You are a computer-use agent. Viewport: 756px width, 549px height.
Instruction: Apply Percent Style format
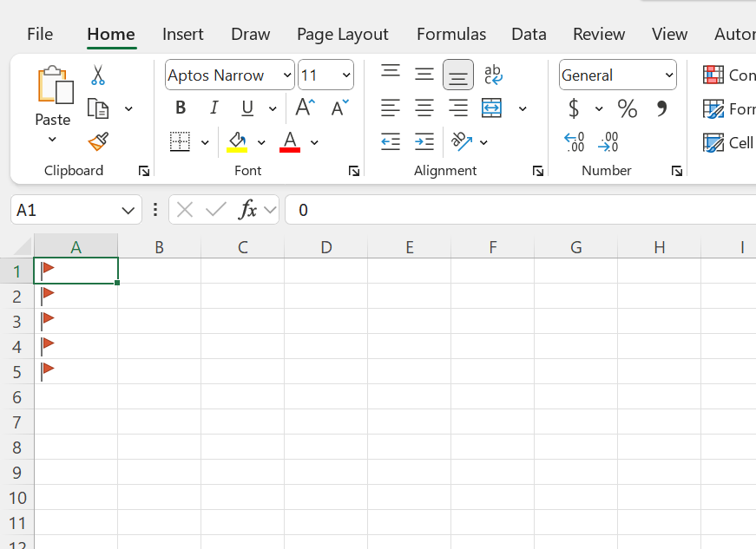628,108
